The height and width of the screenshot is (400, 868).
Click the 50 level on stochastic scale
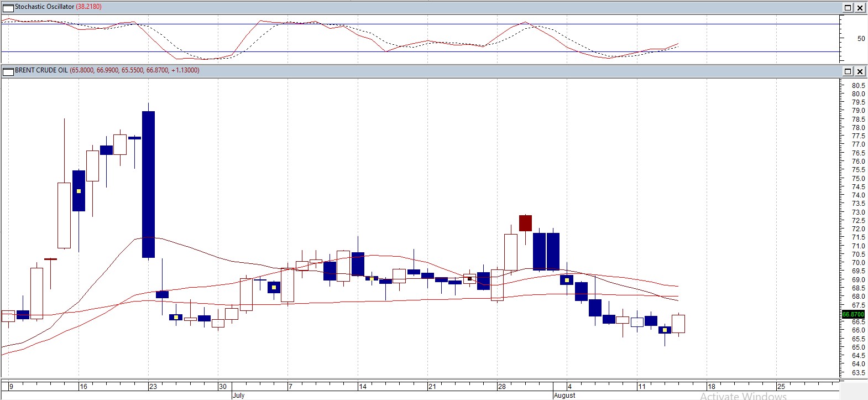pos(861,39)
